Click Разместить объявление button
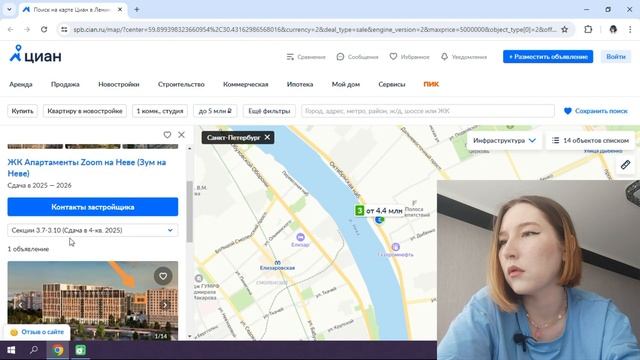 coord(548,57)
